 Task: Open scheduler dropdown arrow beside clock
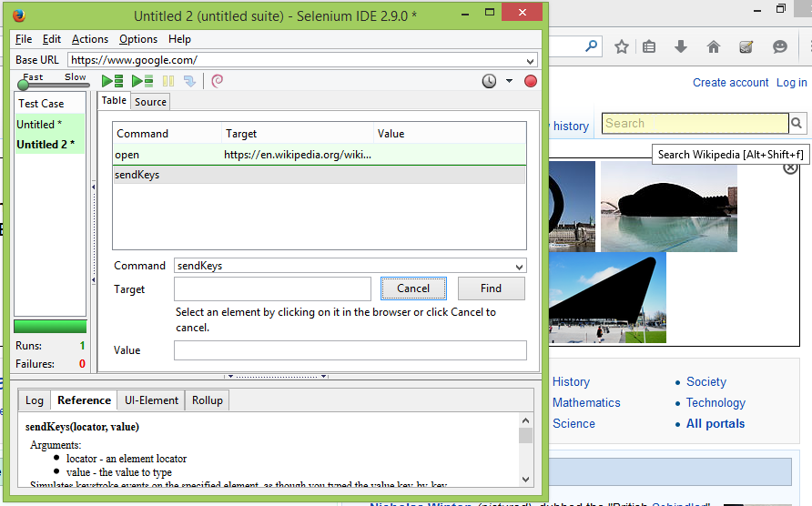coord(509,81)
